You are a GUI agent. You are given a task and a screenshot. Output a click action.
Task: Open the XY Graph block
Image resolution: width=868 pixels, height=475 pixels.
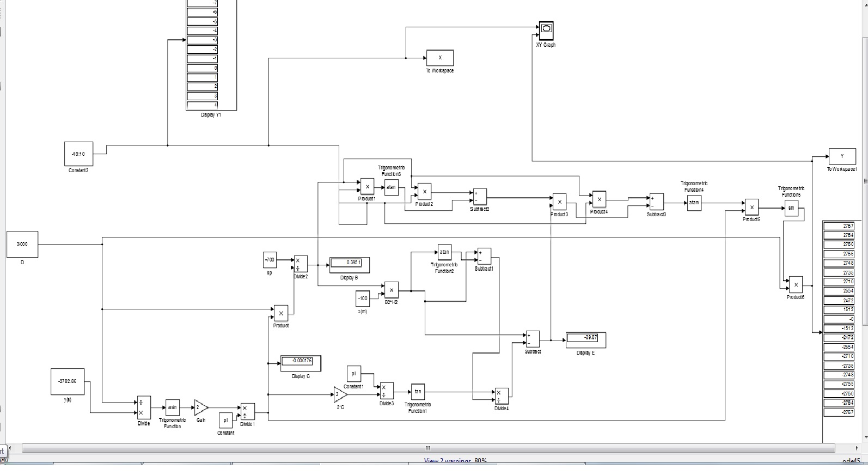pos(546,31)
